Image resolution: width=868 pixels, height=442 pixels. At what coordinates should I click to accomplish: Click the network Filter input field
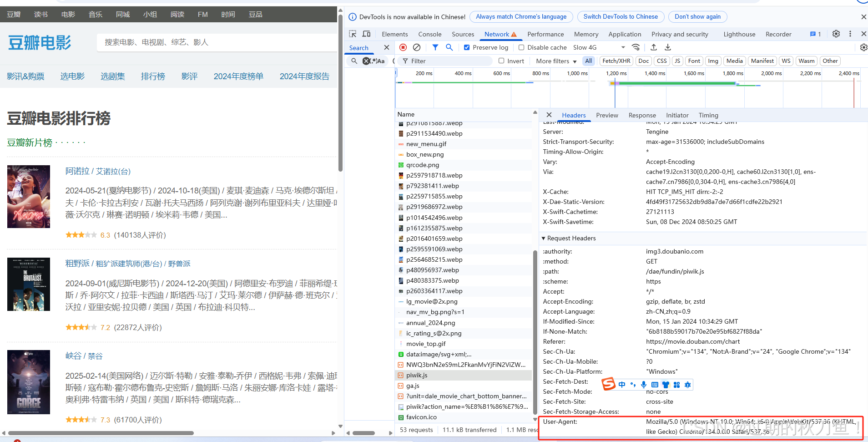(445, 61)
